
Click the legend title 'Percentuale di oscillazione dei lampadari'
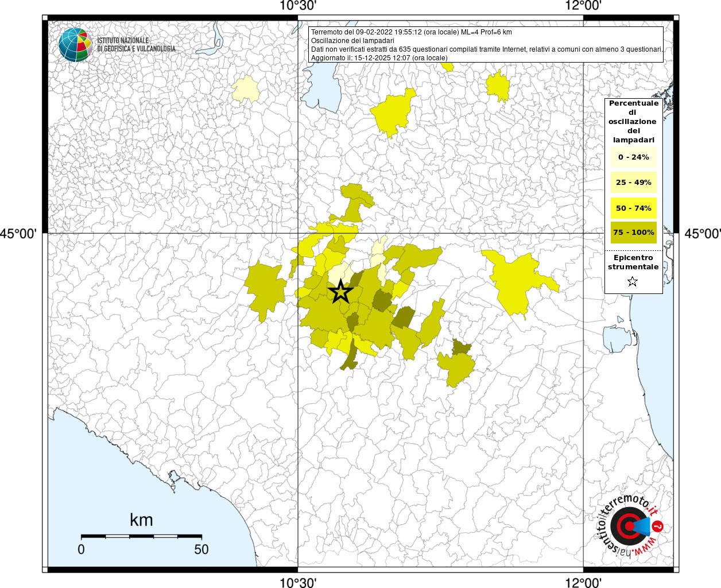(x=634, y=122)
